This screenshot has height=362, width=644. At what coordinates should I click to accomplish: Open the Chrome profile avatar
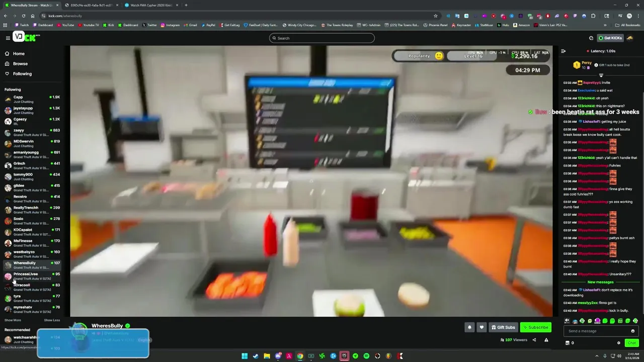point(629,16)
